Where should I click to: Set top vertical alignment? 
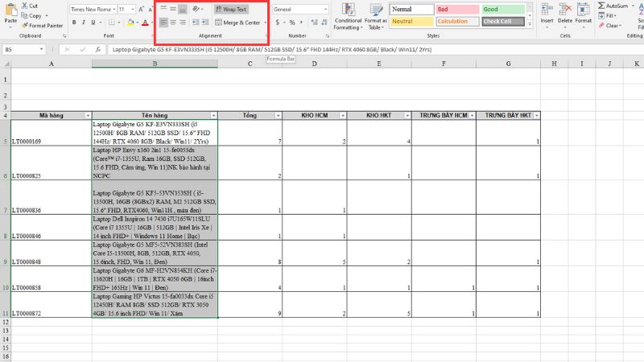tap(163, 9)
